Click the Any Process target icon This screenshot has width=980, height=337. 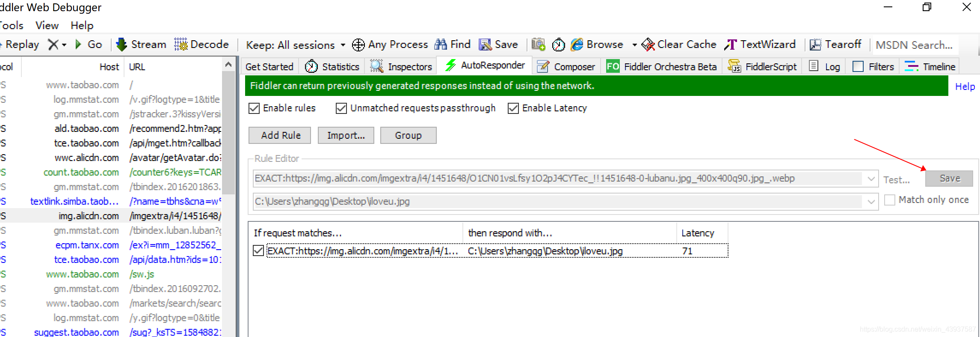pos(358,45)
